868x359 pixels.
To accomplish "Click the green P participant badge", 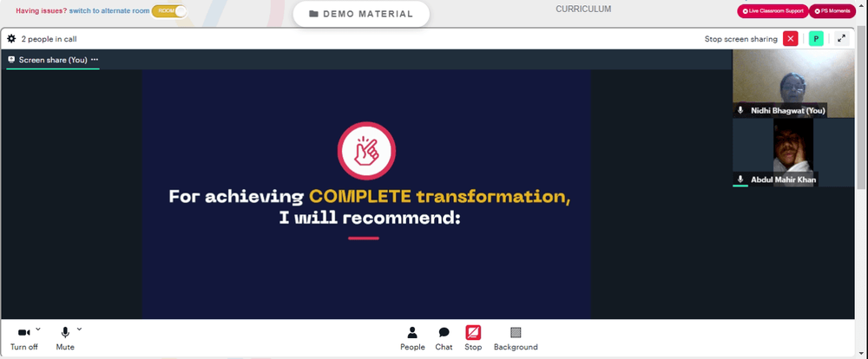I will pos(816,39).
